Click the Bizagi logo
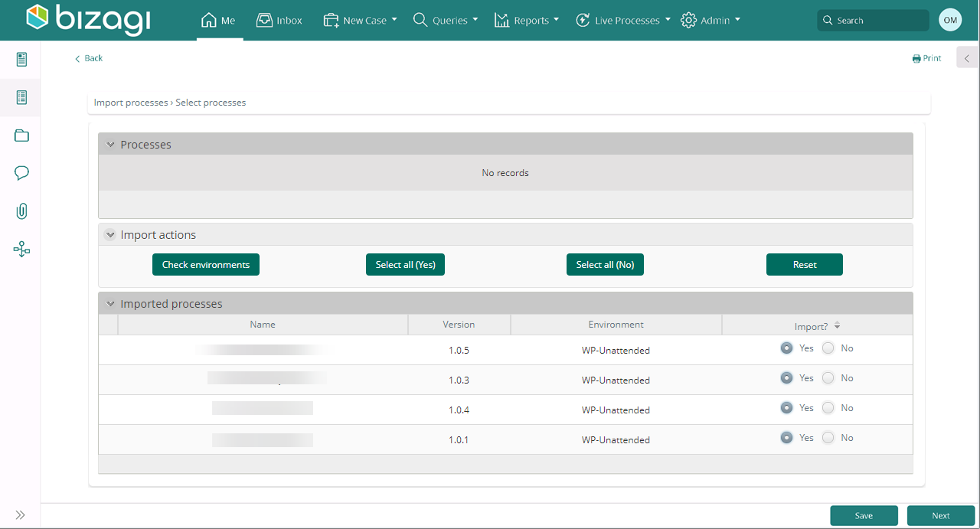Screen dimensions: 980x529 point(88,20)
